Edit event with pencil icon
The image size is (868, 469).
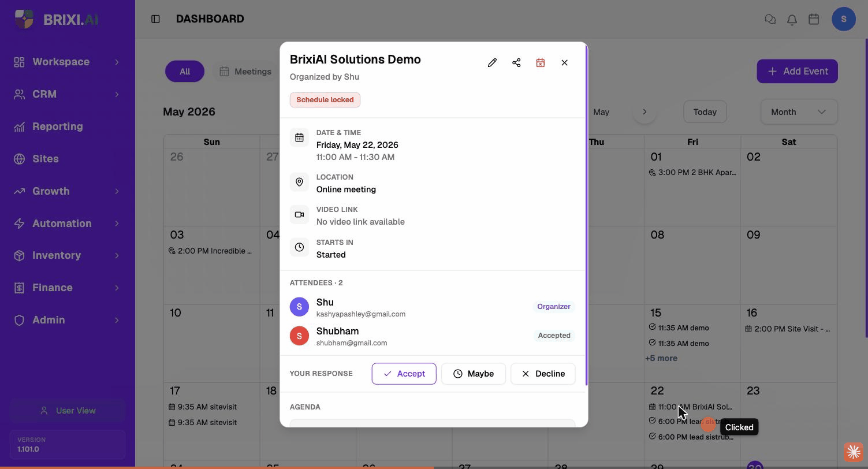point(492,63)
